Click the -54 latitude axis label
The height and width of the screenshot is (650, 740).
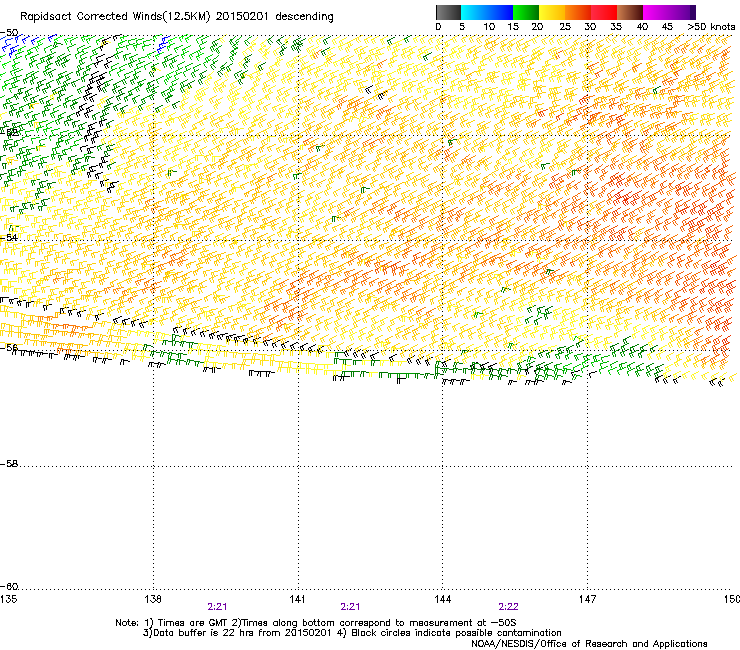pyautogui.click(x=9, y=237)
